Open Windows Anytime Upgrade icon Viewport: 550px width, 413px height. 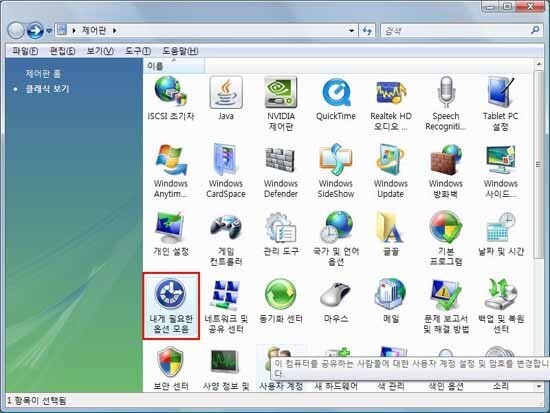pos(171,171)
